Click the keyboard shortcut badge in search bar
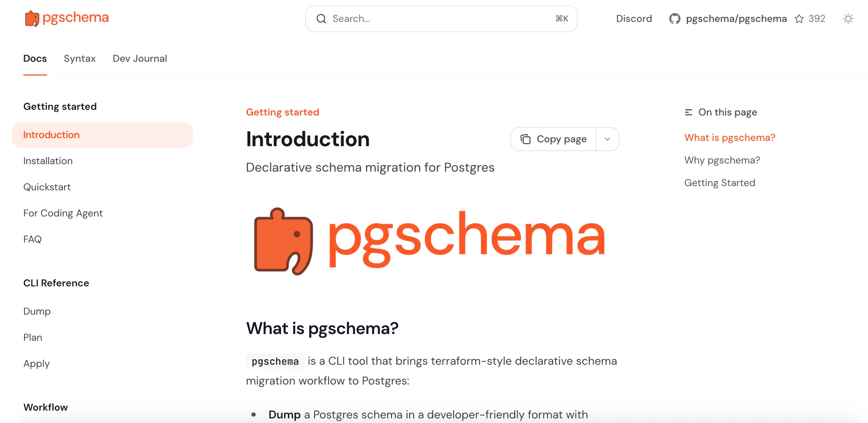This screenshot has height=423, width=868. [x=562, y=18]
